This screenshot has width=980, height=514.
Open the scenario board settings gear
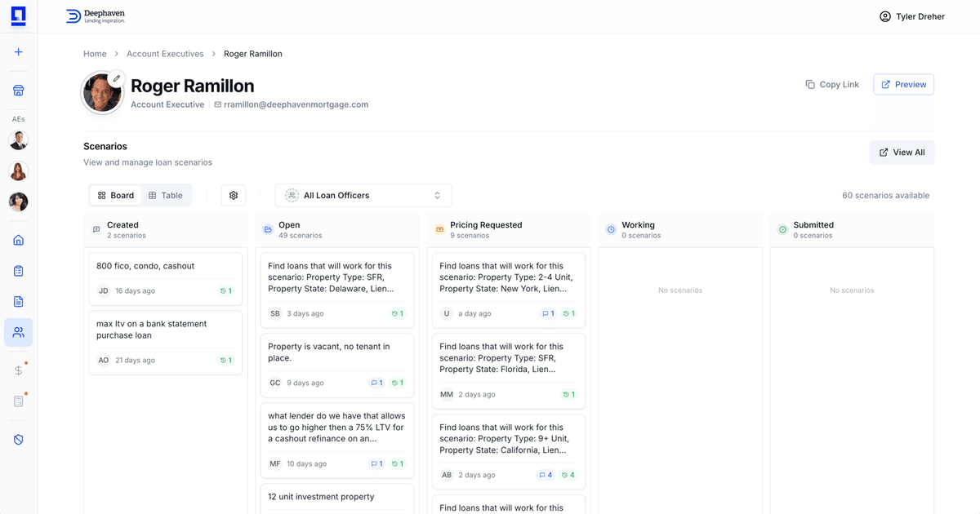pyautogui.click(x=234, y=196)
